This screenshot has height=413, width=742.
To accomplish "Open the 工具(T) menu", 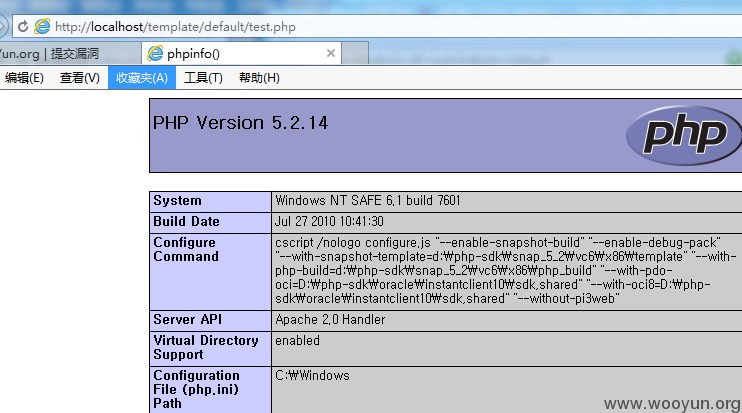I will (x=203, y=78).
